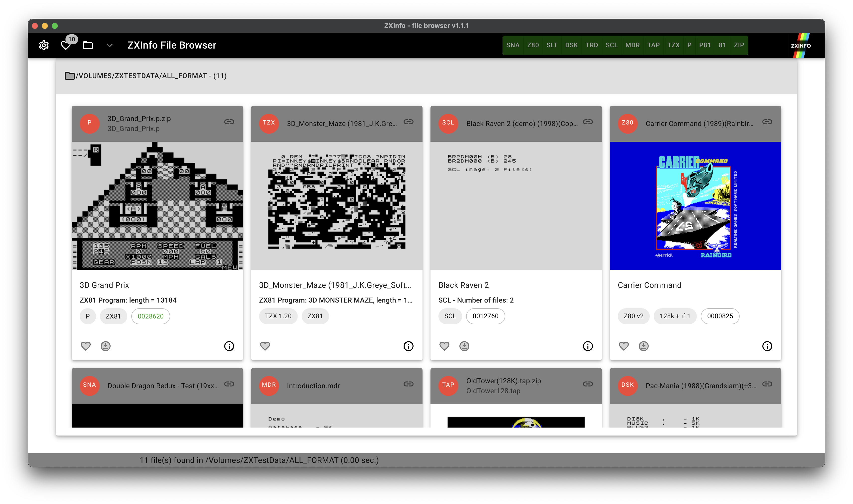Image resolution: width=853 pixels, height=504 pixels.
Task: Click the Carrier Command loading screen thumbnail
Action: [695, 205]
